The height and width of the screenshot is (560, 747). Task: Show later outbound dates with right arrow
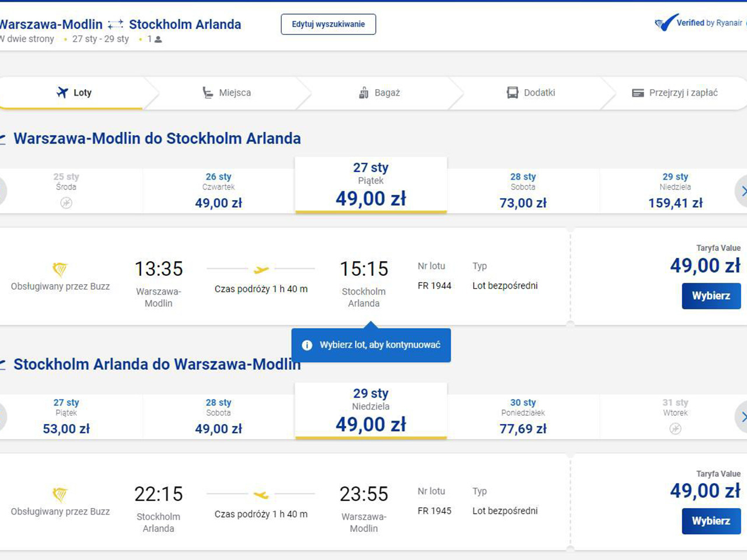[743, 191]
